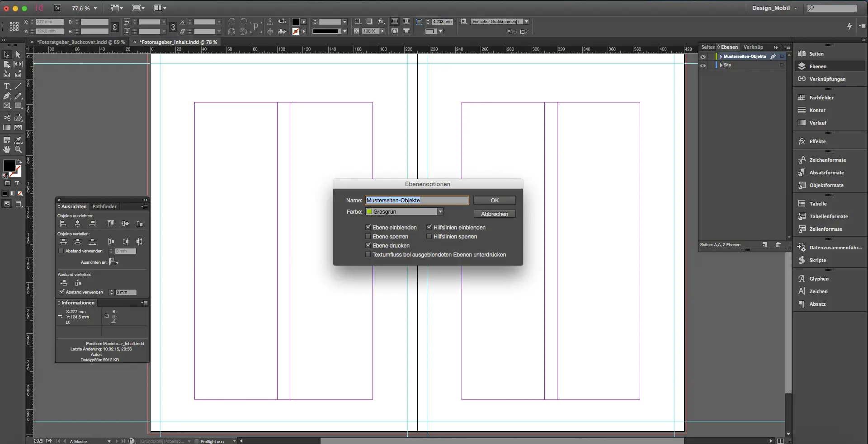Select the Scissors tool

click(7, 117)
